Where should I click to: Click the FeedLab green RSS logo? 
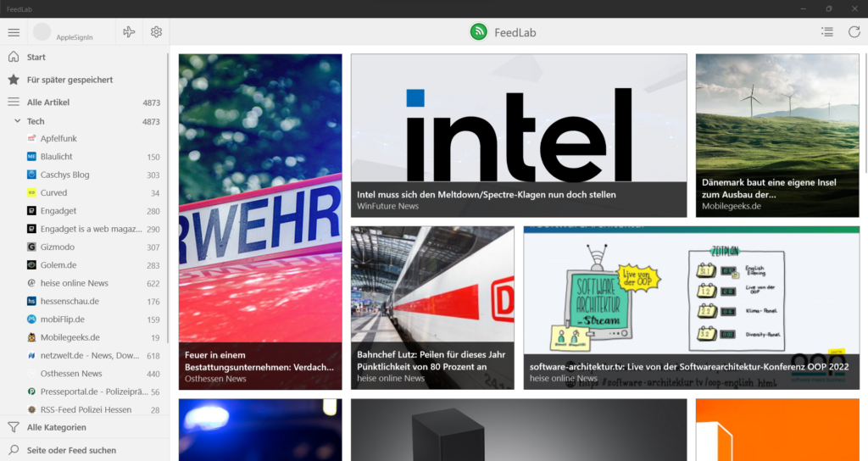point(479,32)
